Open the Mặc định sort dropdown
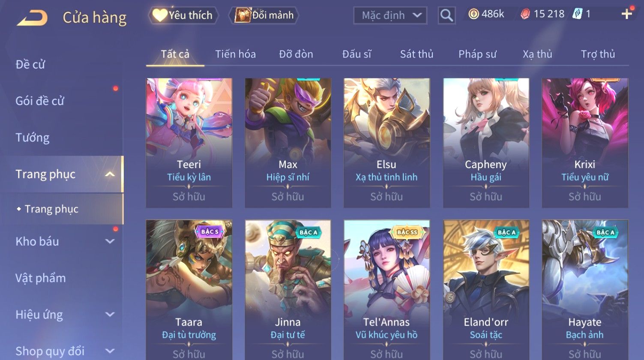644x360 pixels. click(x=390, y=15)
